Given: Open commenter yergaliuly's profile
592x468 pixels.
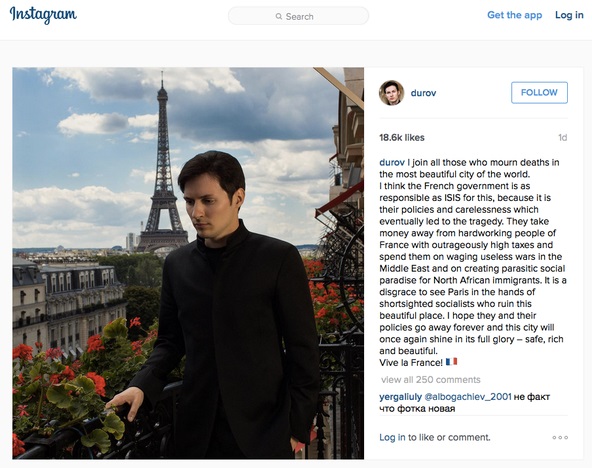Looking at the screenshot, I should point(401,397).
